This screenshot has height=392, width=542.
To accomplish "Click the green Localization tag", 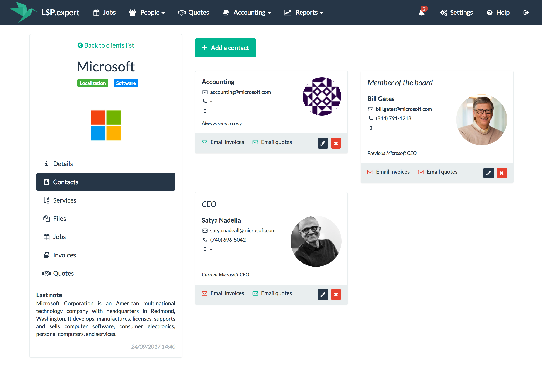I will (93, 83).
